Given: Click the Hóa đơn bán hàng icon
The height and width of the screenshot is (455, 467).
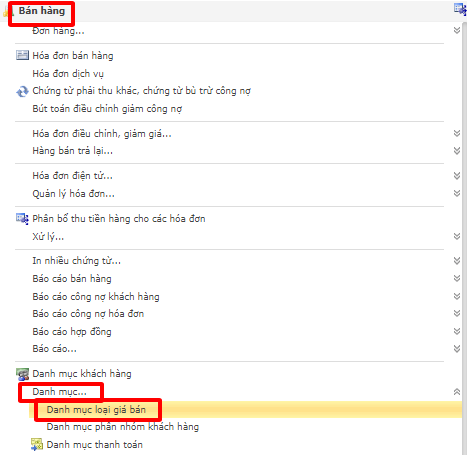Looking at the screenshot, I should (x=22, y=55).
